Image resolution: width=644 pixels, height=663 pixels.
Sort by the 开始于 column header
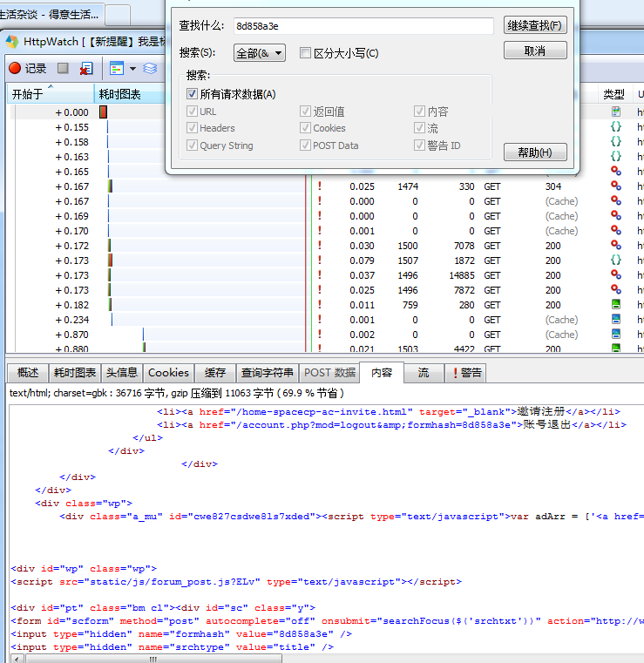tap(50, 94)
